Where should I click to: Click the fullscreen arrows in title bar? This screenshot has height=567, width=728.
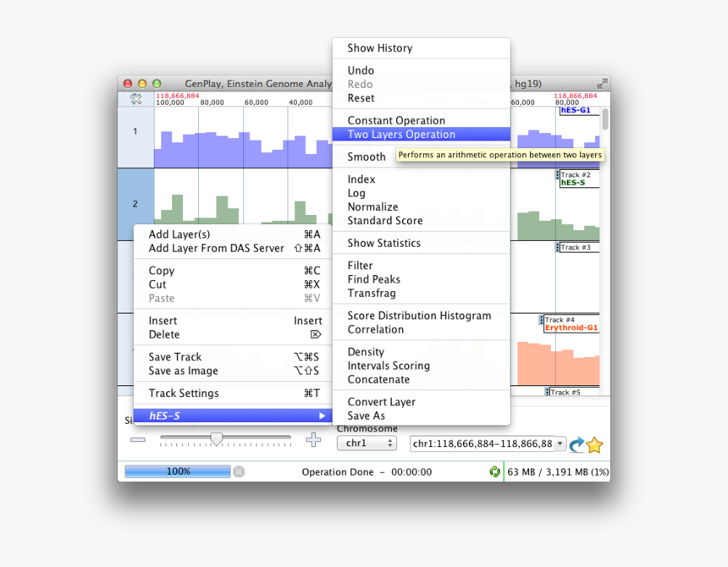[x=602, y=84]
